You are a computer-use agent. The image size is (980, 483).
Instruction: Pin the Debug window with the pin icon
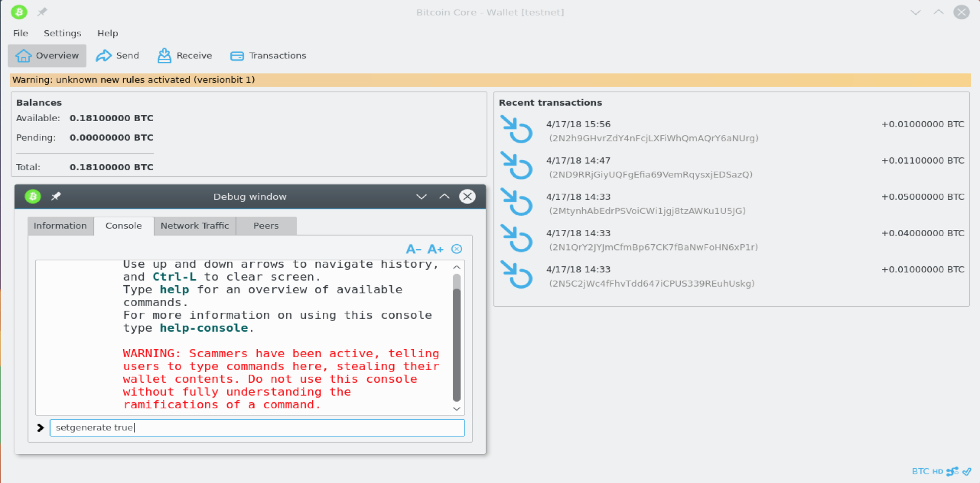pos(56,196)
